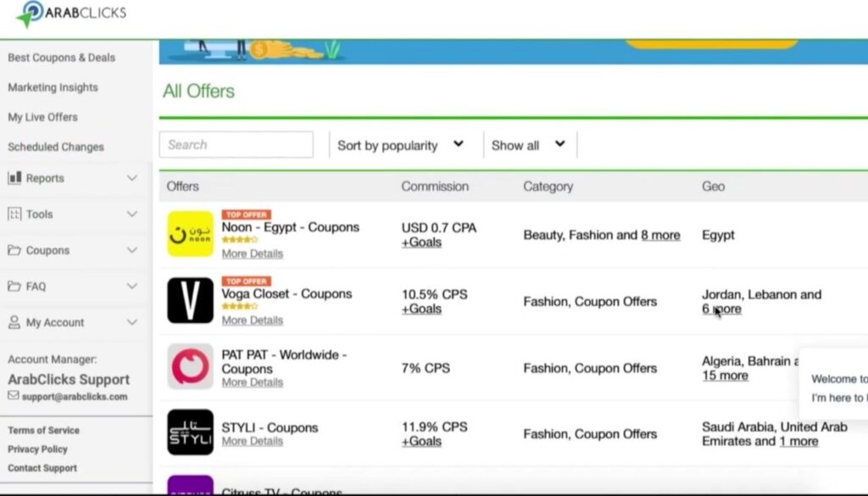Click the TOP OFFER badge on Noon
This screenshot has height=496, width=868.
247,215
